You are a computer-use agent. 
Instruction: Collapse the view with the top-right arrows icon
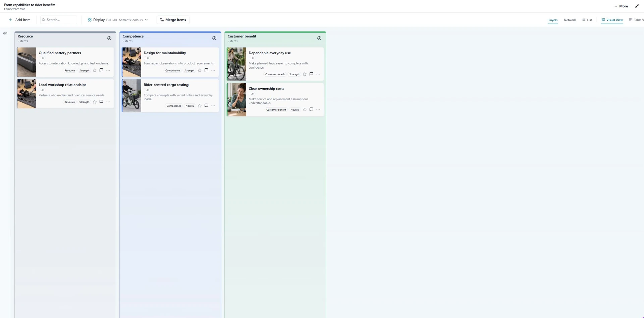pyautogui.click(x=637, y=6)
